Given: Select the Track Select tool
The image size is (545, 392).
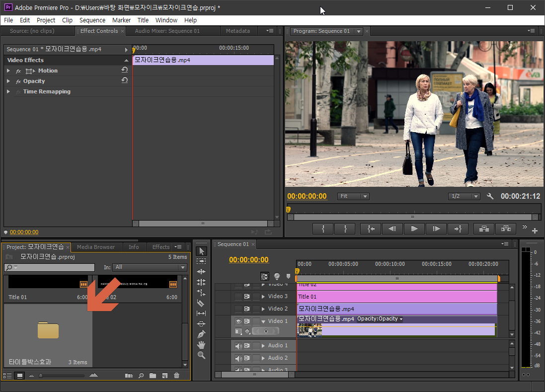Looking at the screenshot, I should (201, 261).
